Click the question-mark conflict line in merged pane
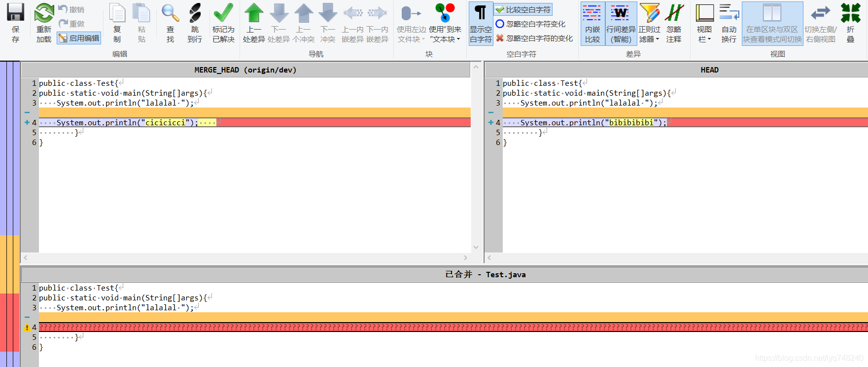This screenshot has height=367, width=868. coord(453,327)
